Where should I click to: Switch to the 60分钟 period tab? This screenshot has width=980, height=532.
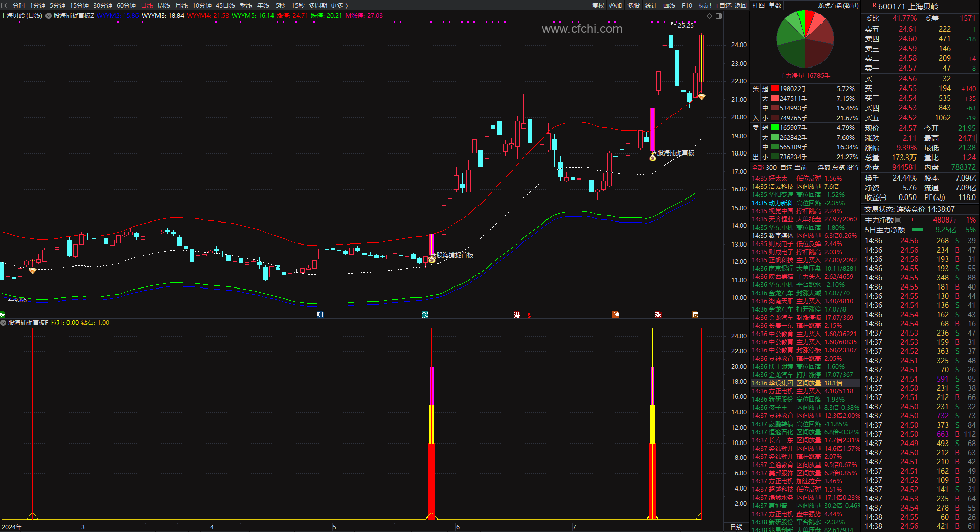pos(126,5)
